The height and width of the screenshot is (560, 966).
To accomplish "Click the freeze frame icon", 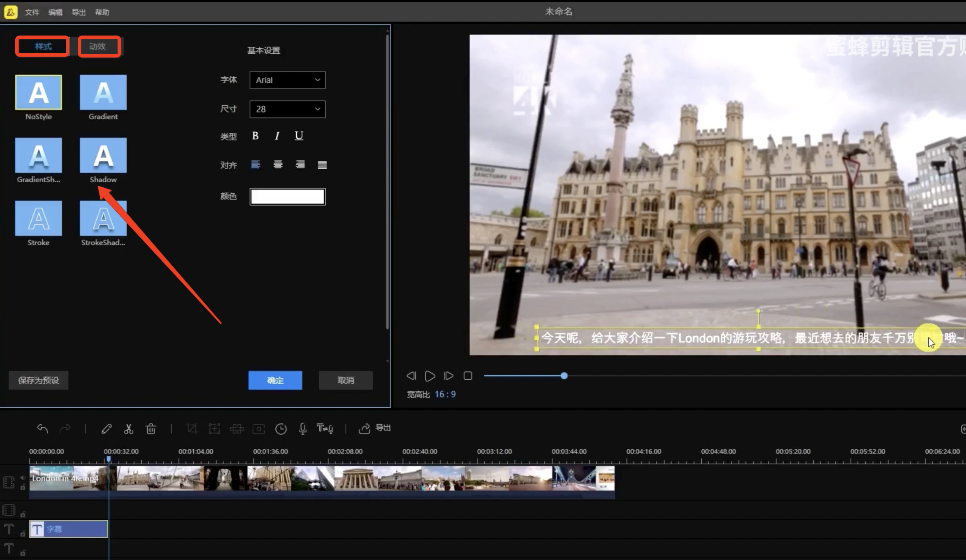I will [259, 429].
